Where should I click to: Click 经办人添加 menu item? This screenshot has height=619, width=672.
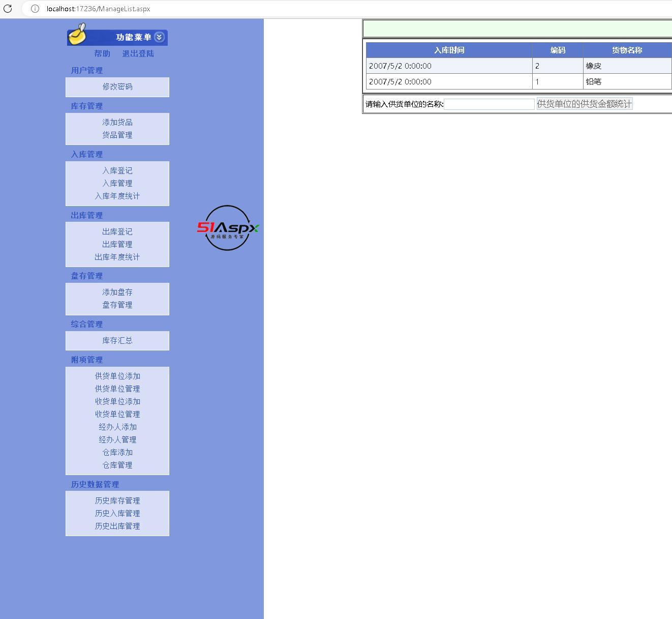[117, 427]
